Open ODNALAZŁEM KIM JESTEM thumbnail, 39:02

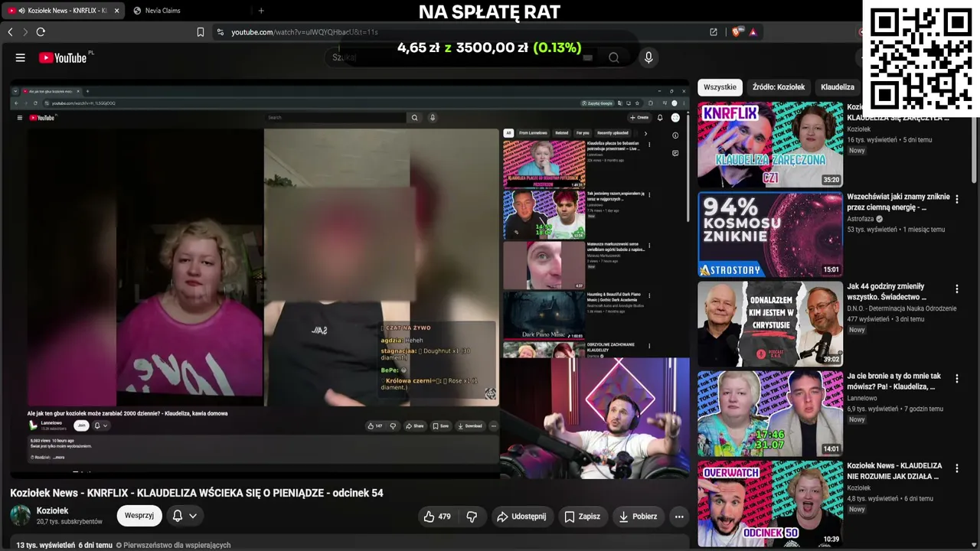pos(770,324)
